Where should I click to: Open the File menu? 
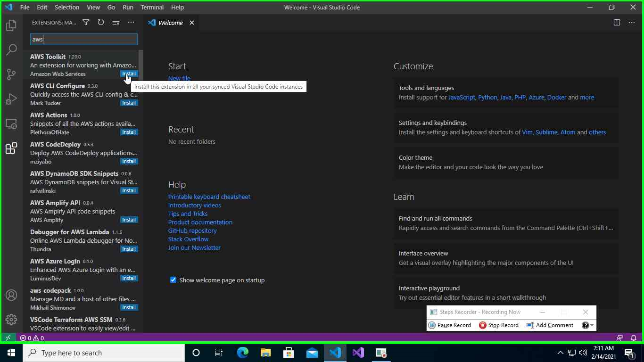click(x=25, y=8)
